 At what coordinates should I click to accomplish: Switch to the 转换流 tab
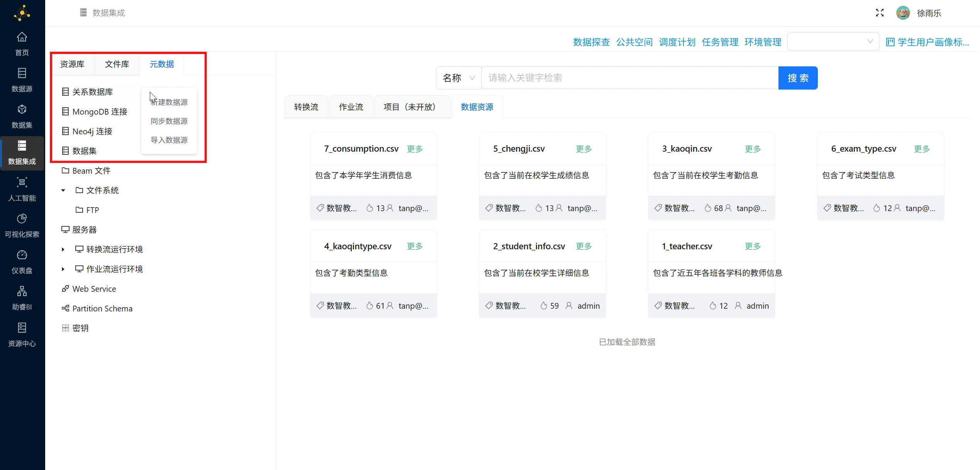306,107
